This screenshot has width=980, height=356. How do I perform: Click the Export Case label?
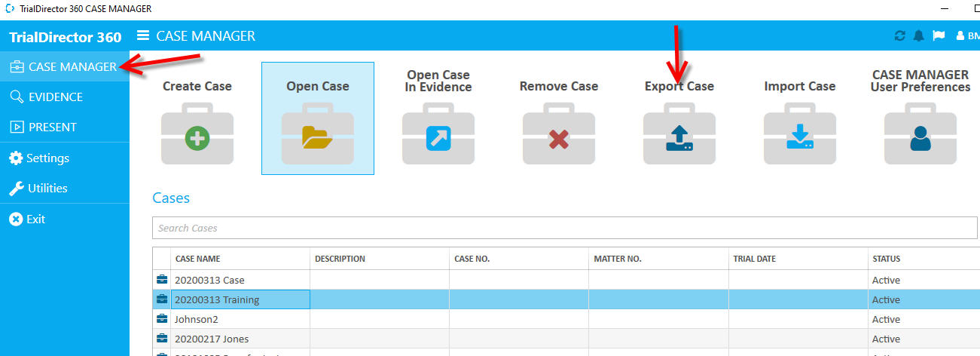click(x=679, y=86)
